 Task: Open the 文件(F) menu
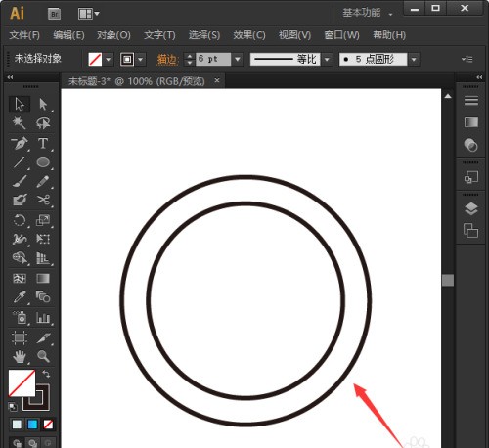click(x=24, y=35)
